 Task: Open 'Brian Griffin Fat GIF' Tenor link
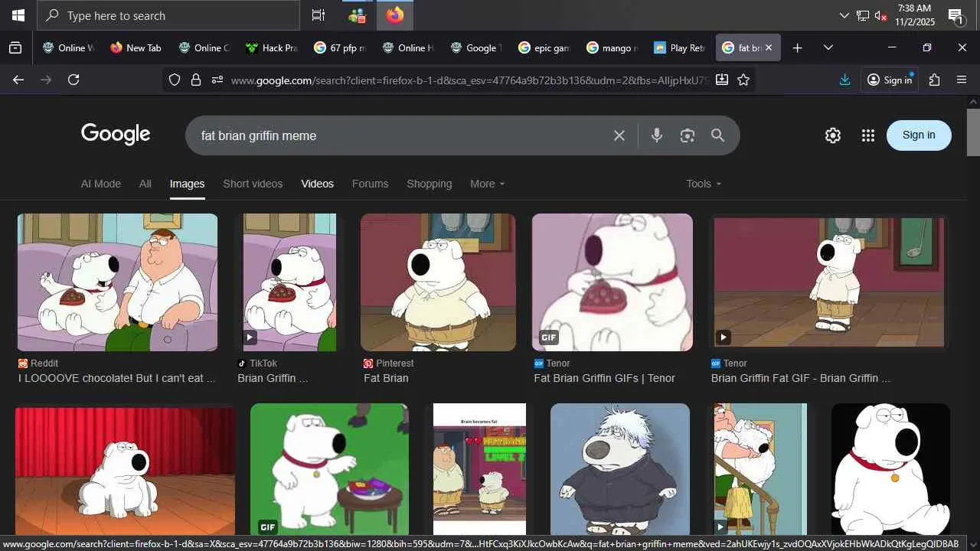pos(801,378)
